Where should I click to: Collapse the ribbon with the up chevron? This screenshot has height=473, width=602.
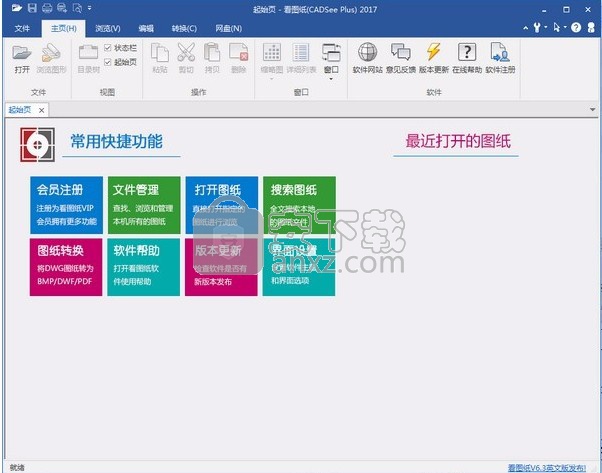525,28
